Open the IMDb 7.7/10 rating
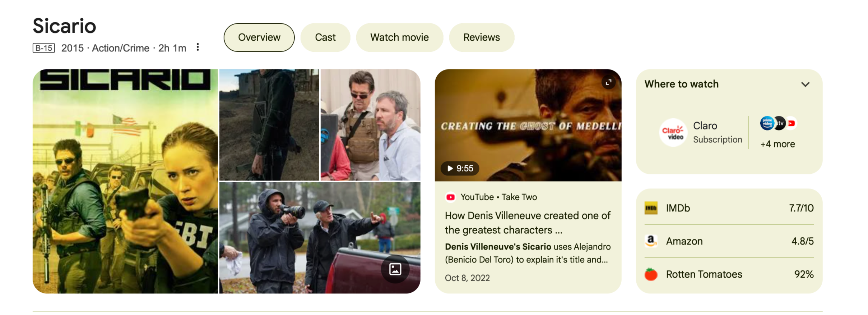Image resolution: width=868 pixels, height=315 pixels. [x=729, y=208]
